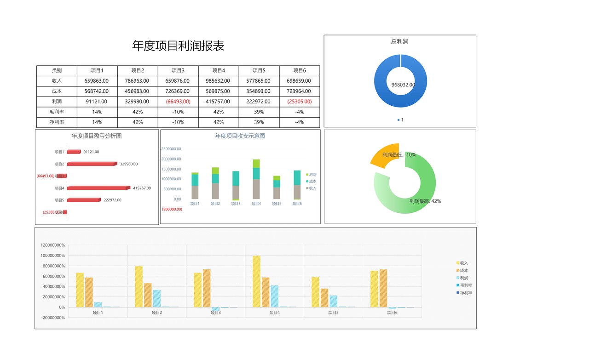Click the 总利润 donut chart title

point(399,41)
